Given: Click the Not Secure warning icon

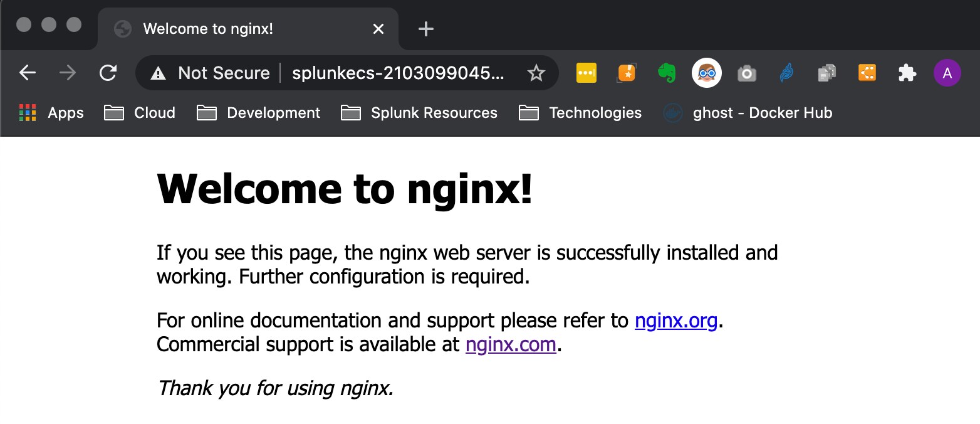Looking at the screenshot, I should [159, 73].
